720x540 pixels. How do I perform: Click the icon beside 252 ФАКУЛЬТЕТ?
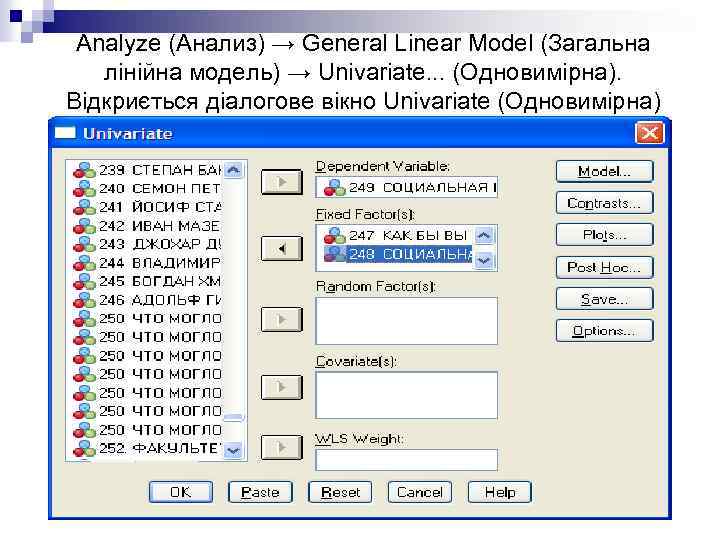[x=84, y=448]
